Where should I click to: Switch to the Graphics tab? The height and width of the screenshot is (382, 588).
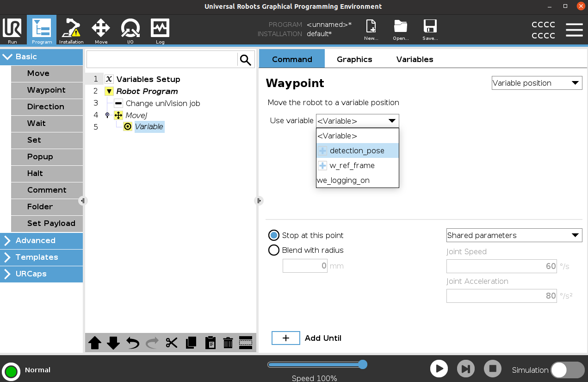click(354, 59)
